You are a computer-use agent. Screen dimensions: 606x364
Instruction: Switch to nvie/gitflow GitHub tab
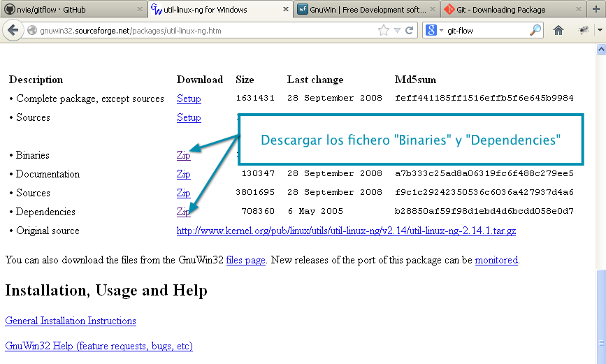point(73,9)
